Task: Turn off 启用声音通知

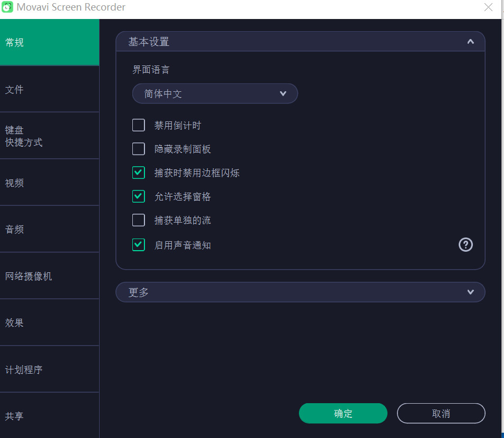Action: (138, 244)
